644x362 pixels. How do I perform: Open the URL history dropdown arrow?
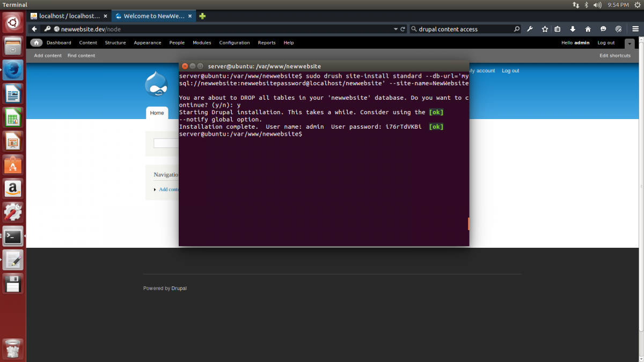tap(396, 29)
